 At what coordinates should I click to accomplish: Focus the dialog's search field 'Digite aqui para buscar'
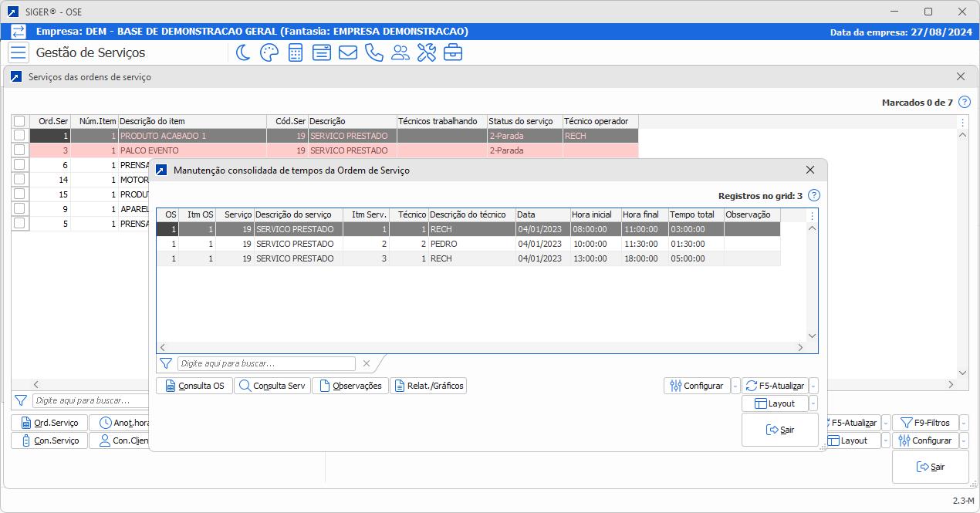tap(266, 363)
